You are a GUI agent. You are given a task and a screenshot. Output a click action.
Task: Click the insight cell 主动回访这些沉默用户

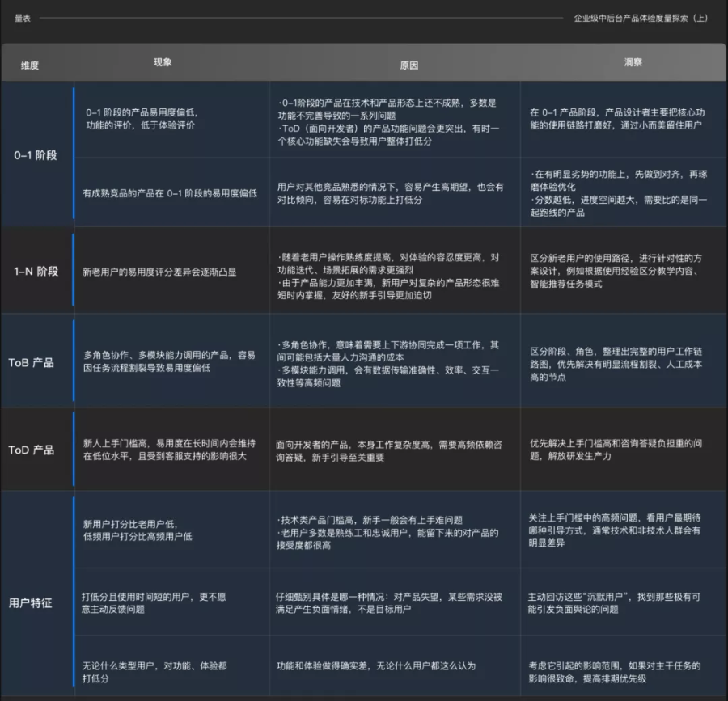tap(615, 602)
